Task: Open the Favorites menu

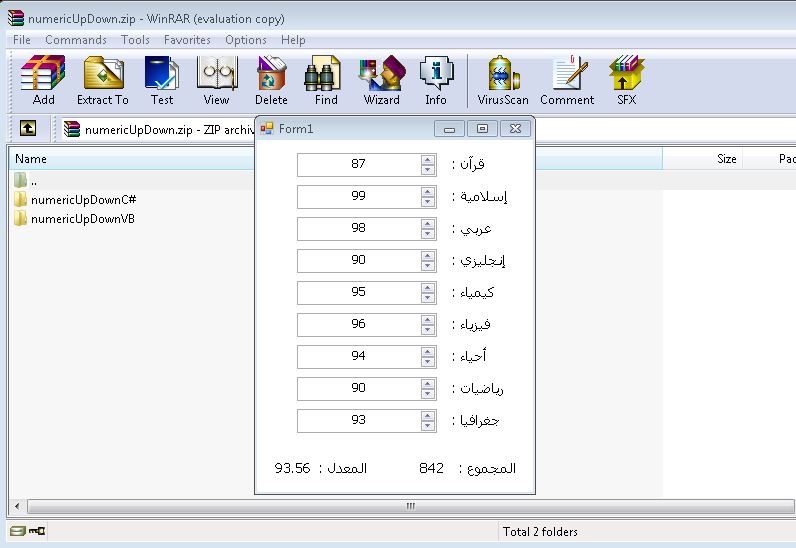Action: 187,40
